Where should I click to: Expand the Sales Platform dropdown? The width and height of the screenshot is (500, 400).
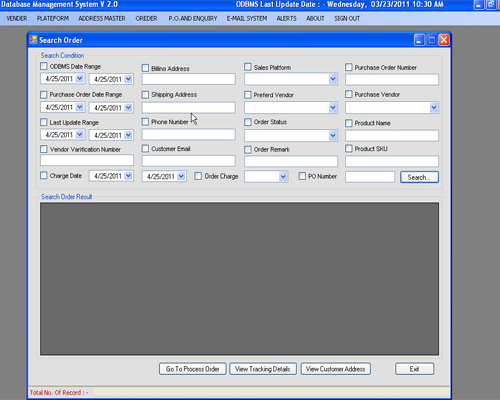click(333, 79)
